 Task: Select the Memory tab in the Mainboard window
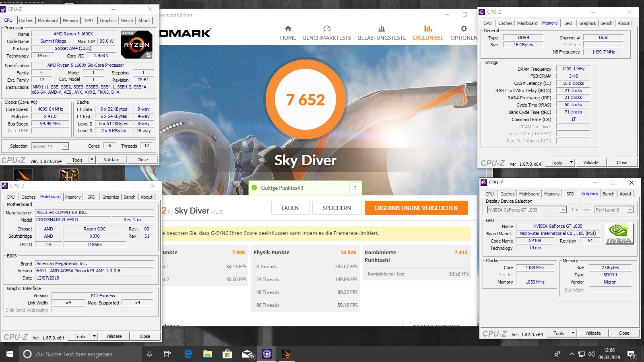click(73, 197)
